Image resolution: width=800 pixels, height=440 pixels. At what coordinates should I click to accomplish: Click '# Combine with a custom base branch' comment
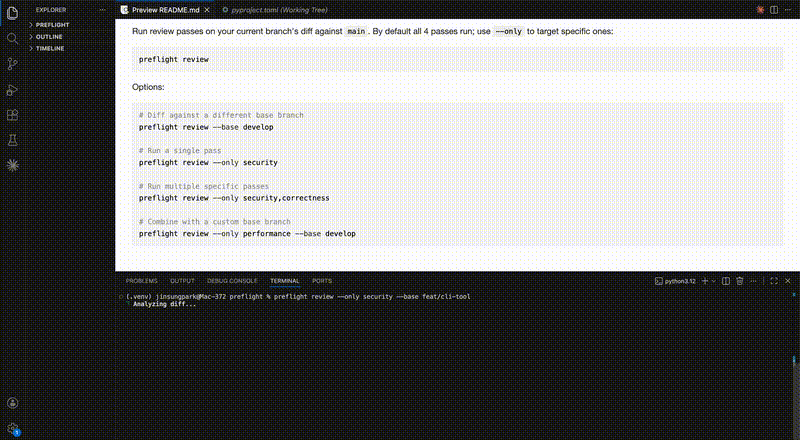(215, 222)
